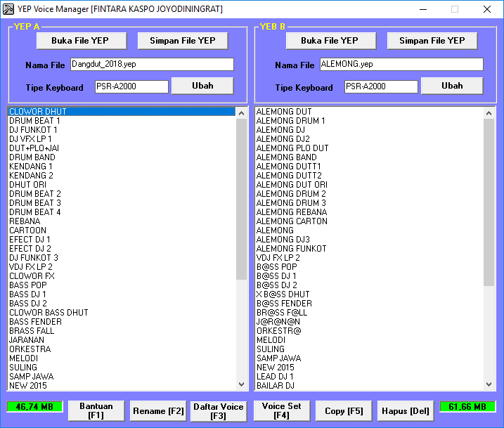Select KENDANG 2 voice
Image resolution: width=504 pixels, height=428 pixels.
[121, 176]
